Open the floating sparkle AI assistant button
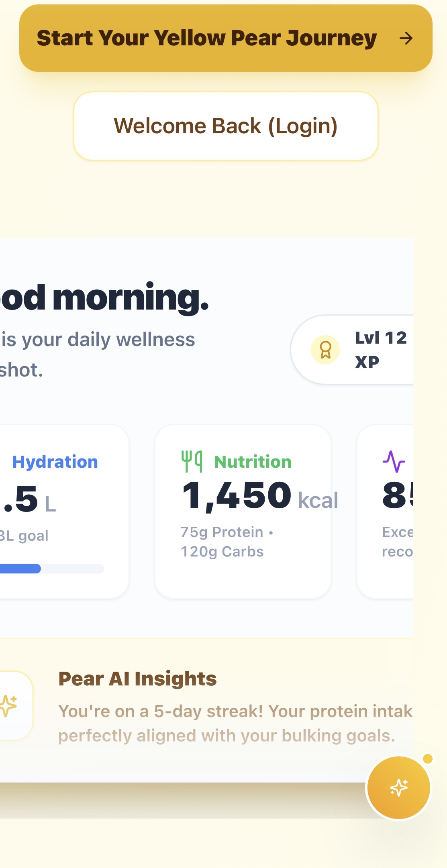 pyautogui.click(x=398, y=787)
